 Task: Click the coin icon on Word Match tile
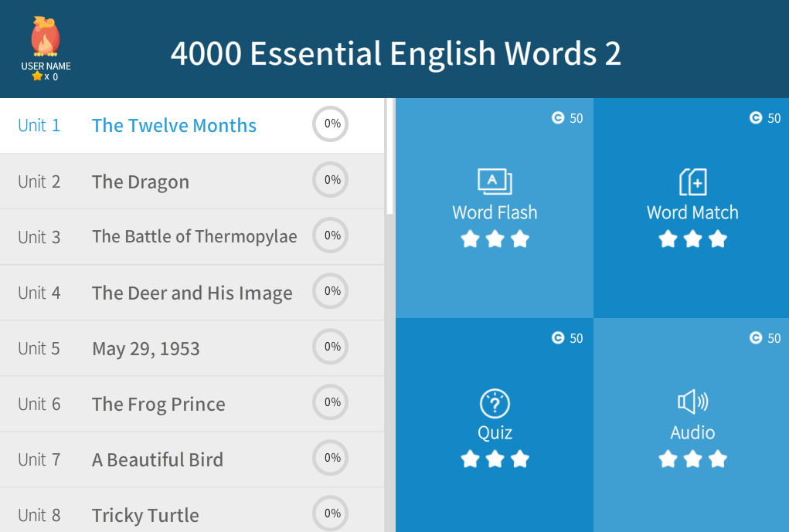[756, 117]
